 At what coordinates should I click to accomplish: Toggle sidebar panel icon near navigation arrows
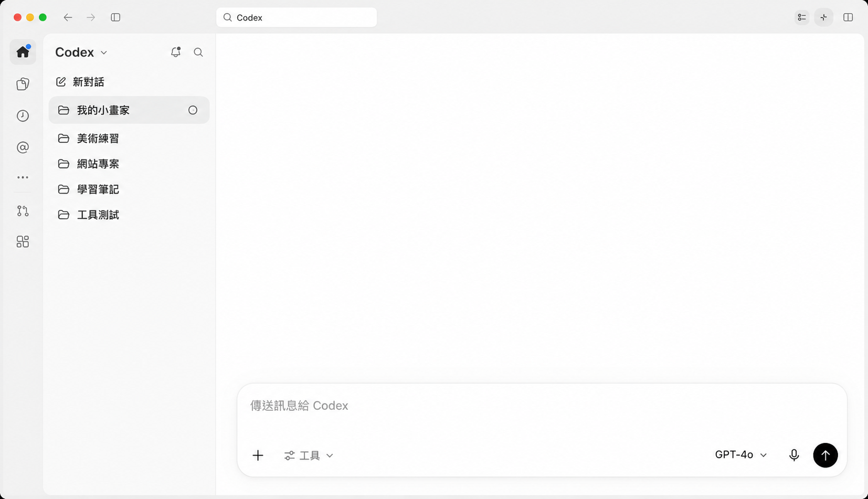pyautogui.click(x=115, y=17)
